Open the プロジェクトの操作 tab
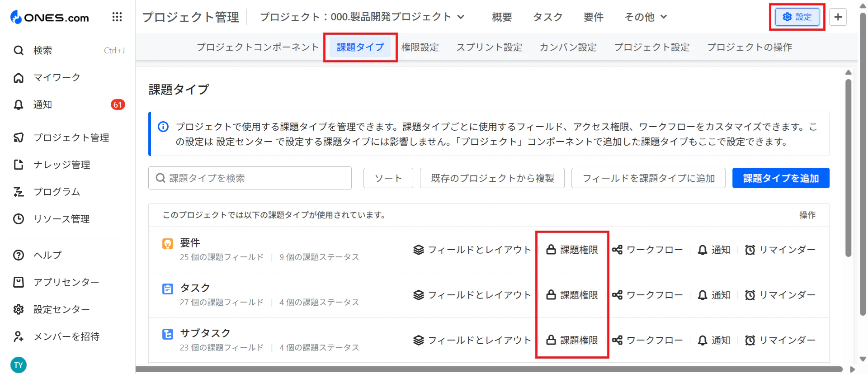This screenshot has height=374, width=868. tap(750, 47)
